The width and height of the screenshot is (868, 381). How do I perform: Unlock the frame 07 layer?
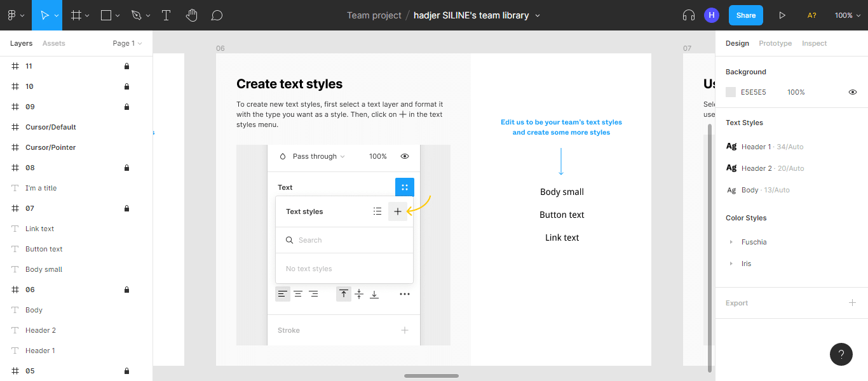tap(126, 208)
